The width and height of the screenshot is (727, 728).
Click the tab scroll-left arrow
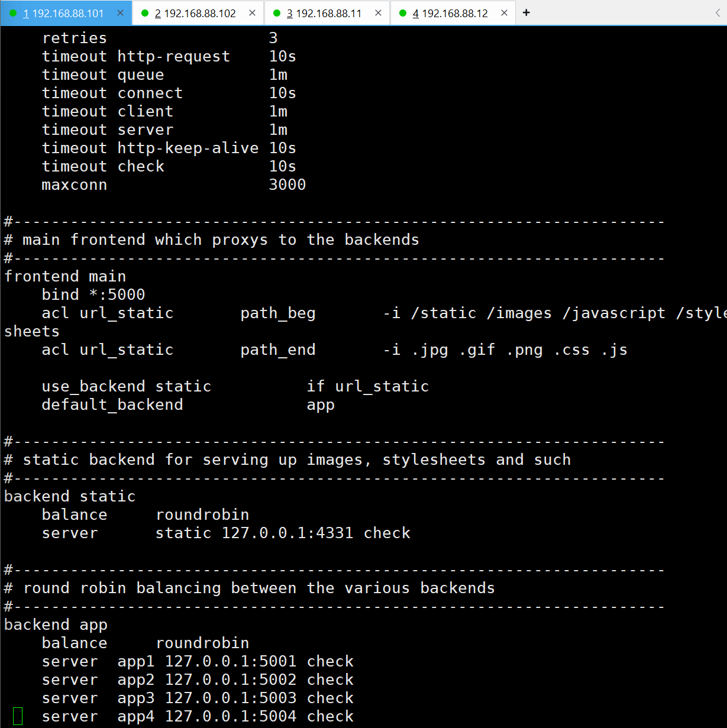click(x=718, y=12)
